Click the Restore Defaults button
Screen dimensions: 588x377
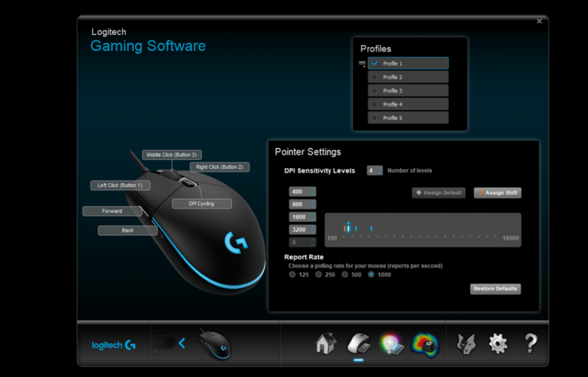click(x=495, y=289)
